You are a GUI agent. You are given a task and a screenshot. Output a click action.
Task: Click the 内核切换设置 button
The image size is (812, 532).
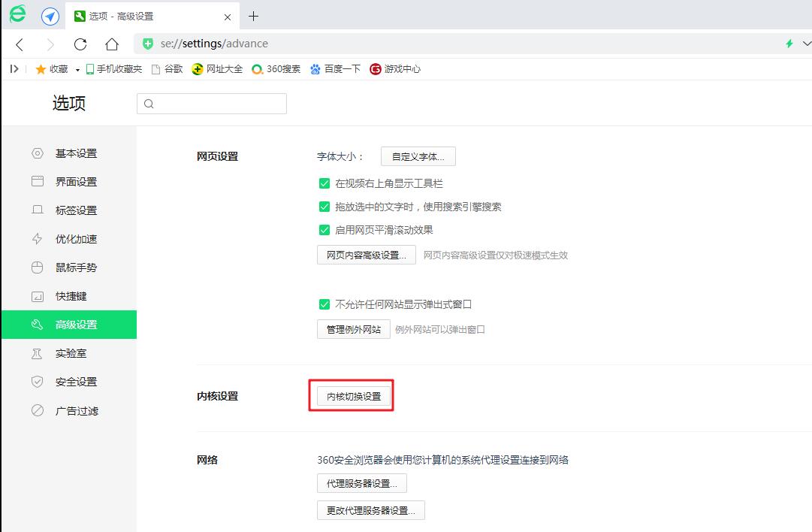[x=350, y=395]
